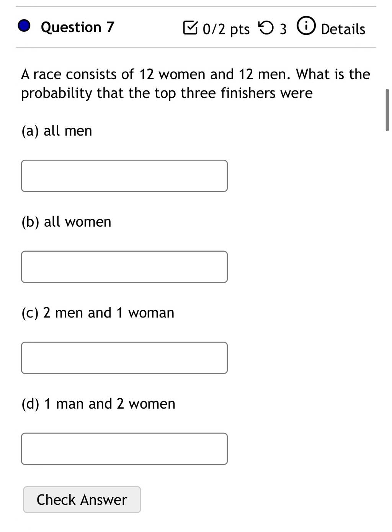392x532 pixels.
Task: Click the (d) 1 man and 2 women label
Action: click(x=98, y=404)
